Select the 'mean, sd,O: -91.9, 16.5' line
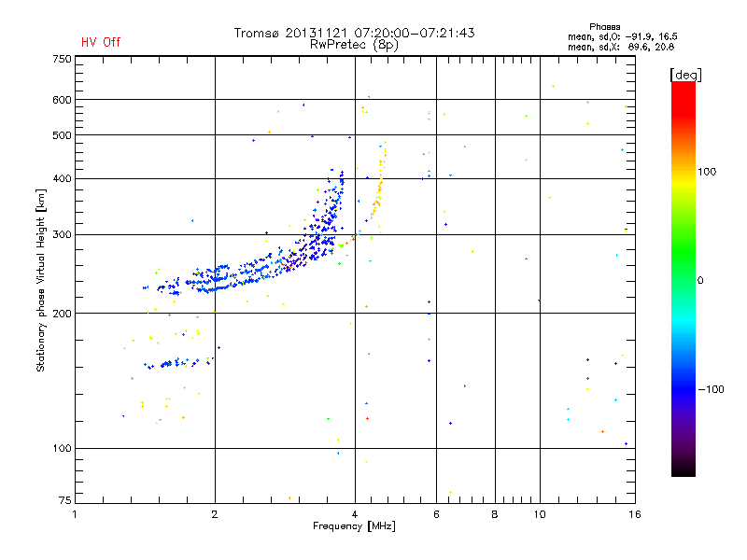The height and width of the screenshot is (560, 747). click(622, 36)
